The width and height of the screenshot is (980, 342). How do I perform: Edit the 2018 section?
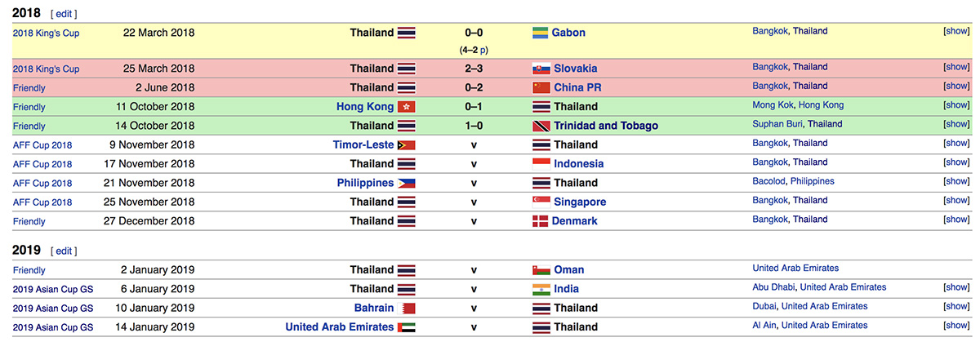64,15
